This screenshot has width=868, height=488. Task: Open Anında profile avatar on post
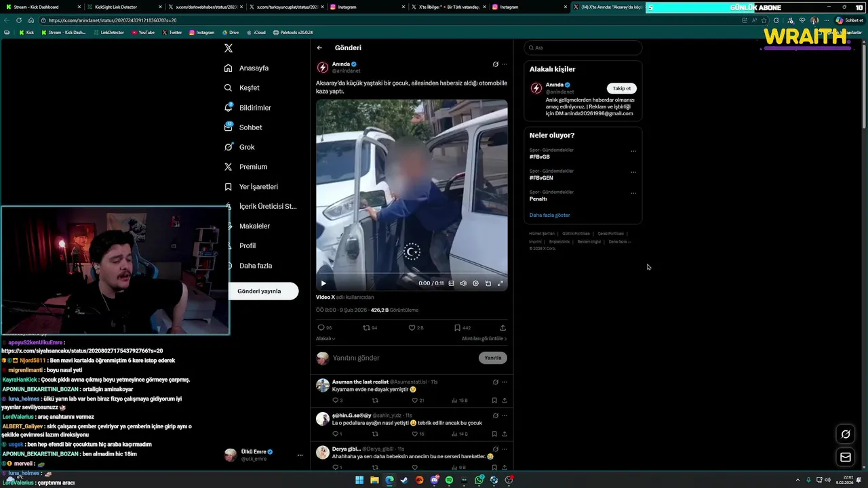pos(323,67)
